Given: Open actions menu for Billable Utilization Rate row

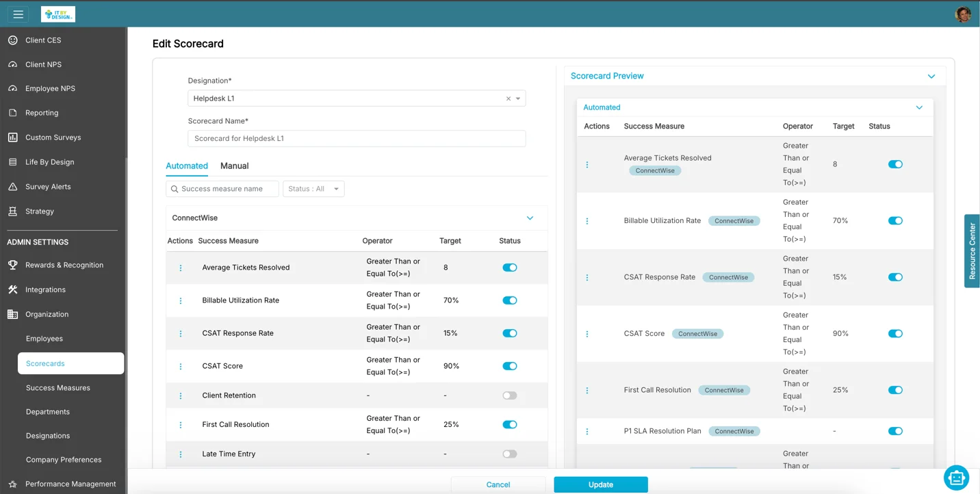Looking at the screenshot, I should point(181,300).
